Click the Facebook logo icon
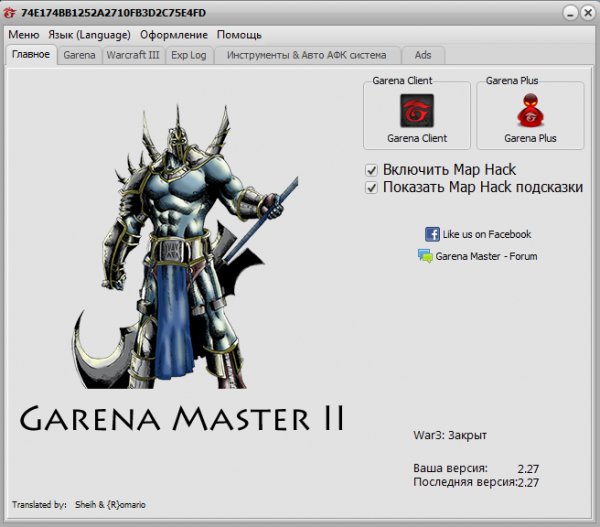 [432, 234]
